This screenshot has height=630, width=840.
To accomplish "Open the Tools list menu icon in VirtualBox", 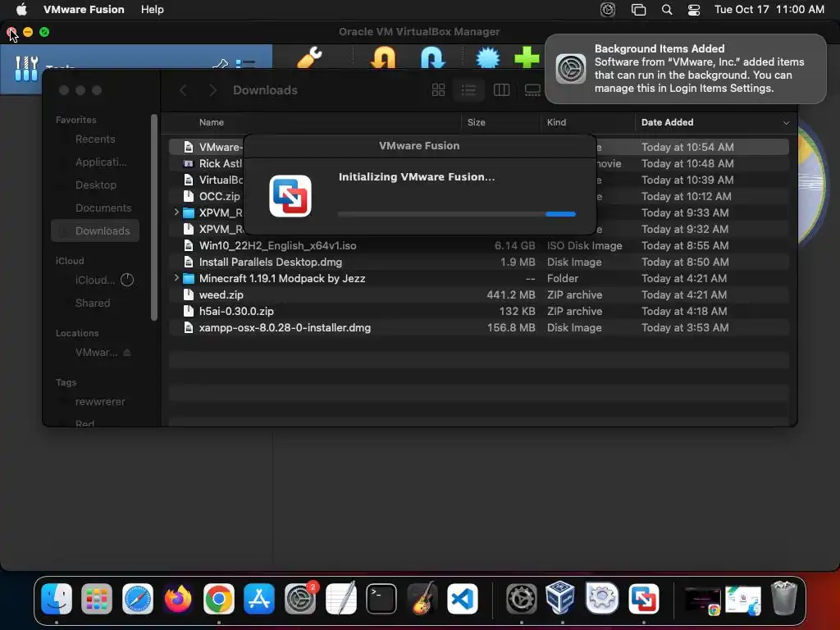I will 245,64.
